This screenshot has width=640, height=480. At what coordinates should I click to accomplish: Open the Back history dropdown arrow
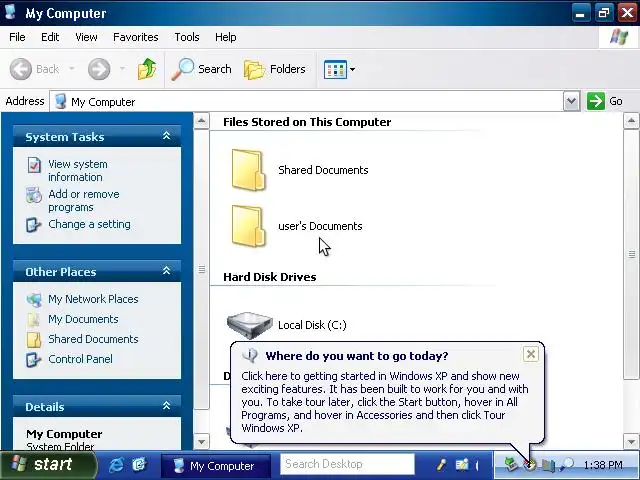(72, 69)
